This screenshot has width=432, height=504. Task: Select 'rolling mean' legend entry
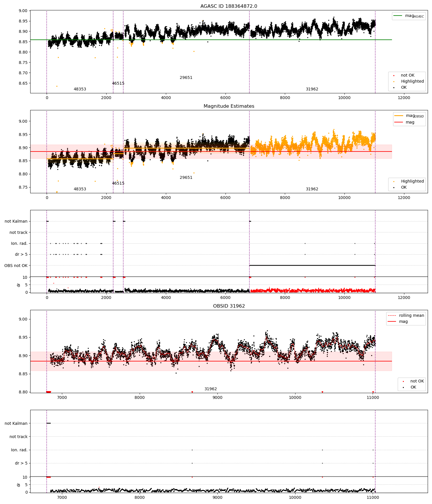point(406,315)
